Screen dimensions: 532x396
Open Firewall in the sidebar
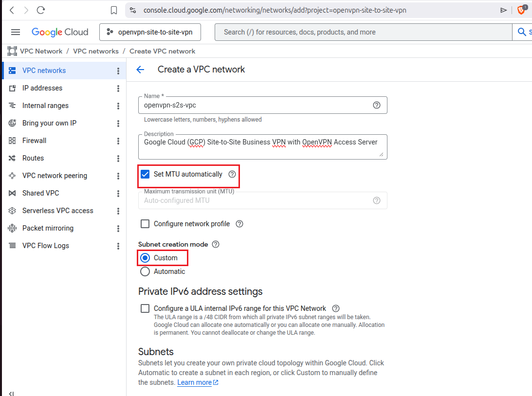pyautogui.click(x=34, y=141)
